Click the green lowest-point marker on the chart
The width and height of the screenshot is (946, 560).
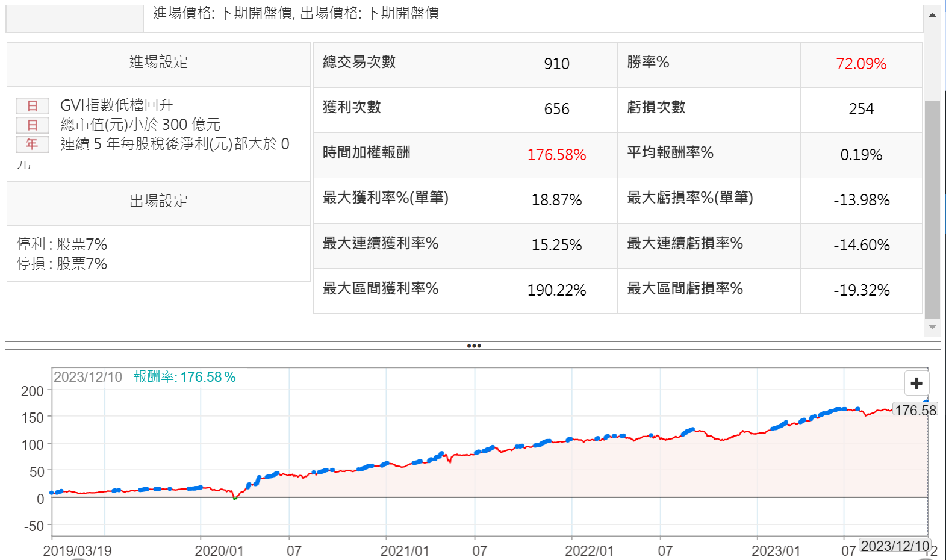[x=235, y=498]
